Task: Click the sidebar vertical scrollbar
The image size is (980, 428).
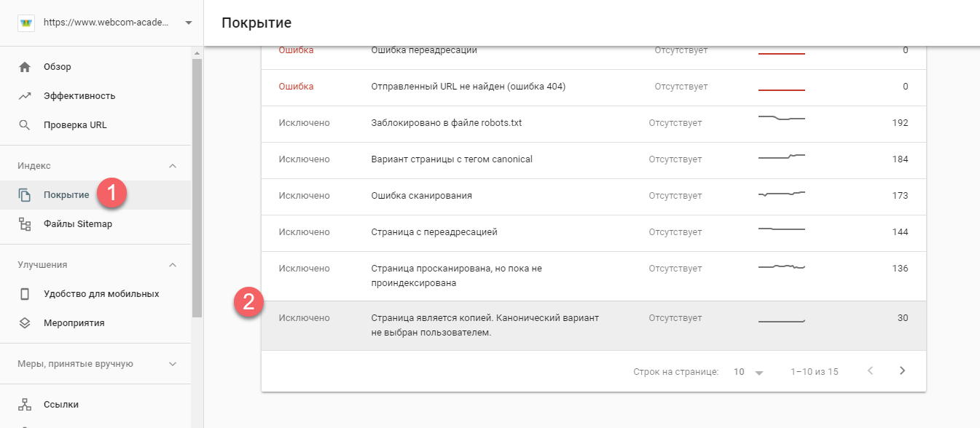Action: point(197,189)
